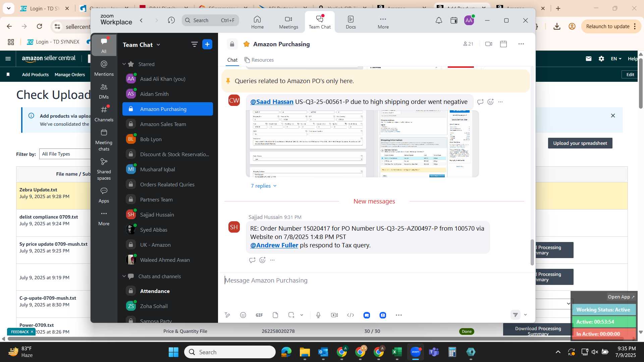
Task: Record audio message microphone icon
Action: coord(318,315)
